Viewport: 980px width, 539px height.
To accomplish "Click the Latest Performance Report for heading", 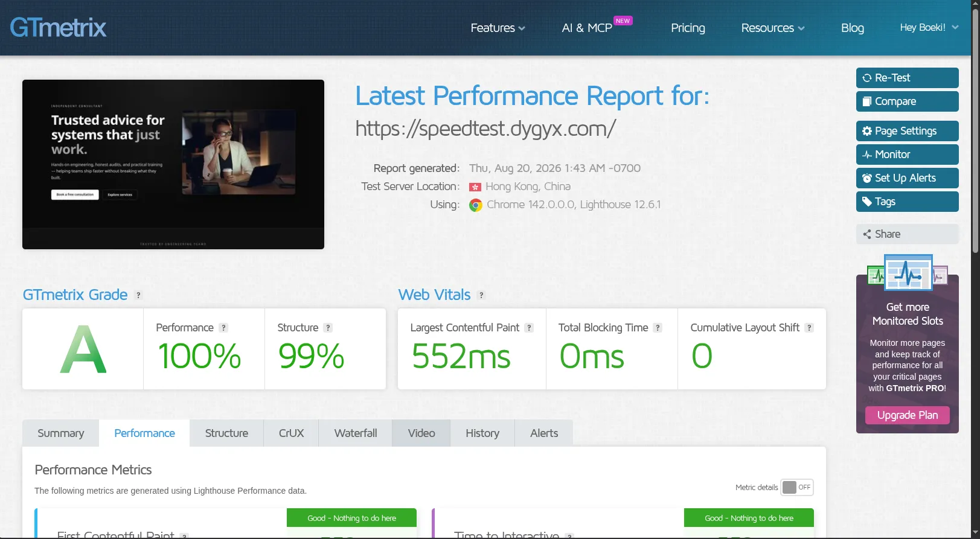I will [532, 96].
